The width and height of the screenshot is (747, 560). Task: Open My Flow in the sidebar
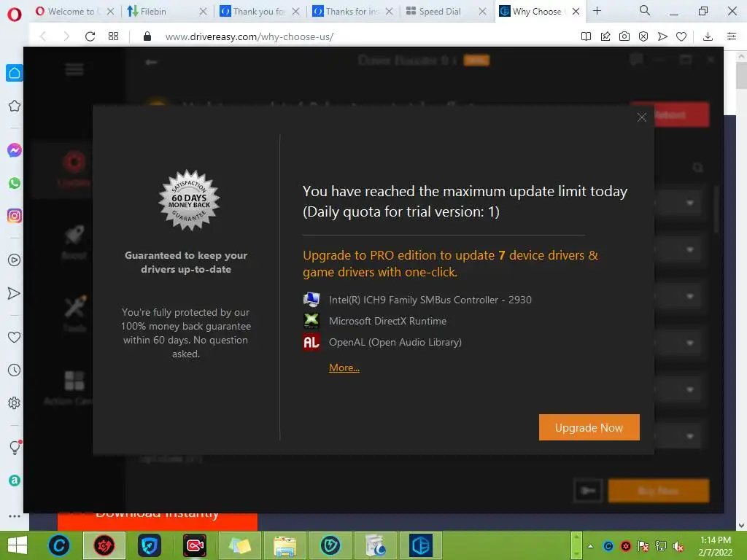pos(15,293)
